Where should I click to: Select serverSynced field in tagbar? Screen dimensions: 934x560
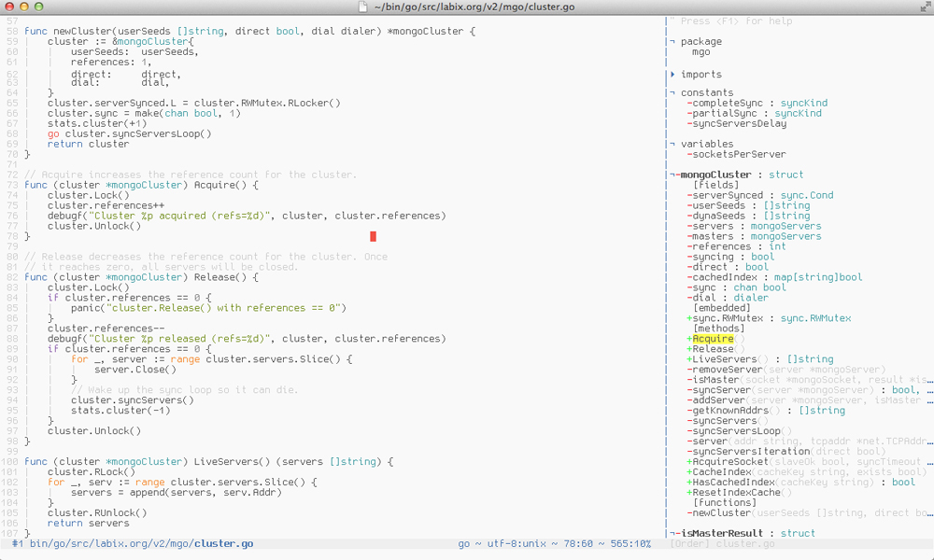coord(728,195)
